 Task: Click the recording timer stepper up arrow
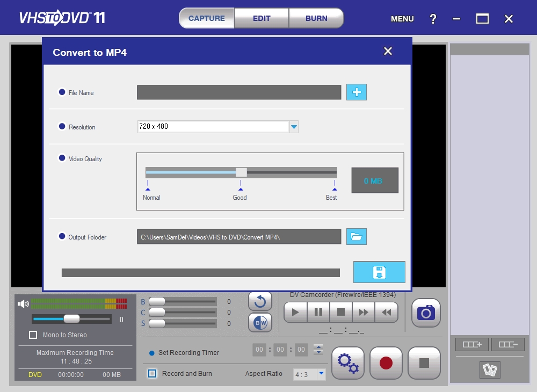pos(318,347)
